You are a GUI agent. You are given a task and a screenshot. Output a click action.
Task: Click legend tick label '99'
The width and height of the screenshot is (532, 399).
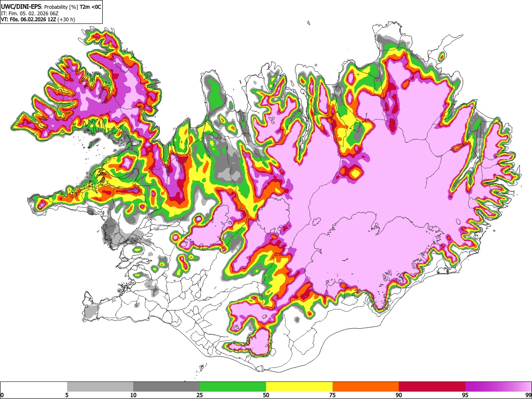528,395
